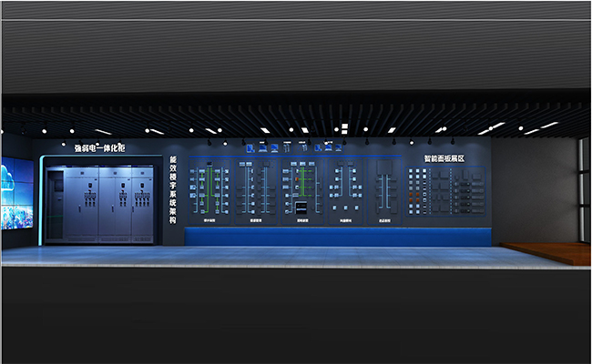
Task: Click the wooden platform on the right
Action: pyautogui.click(x=545, y=251)
